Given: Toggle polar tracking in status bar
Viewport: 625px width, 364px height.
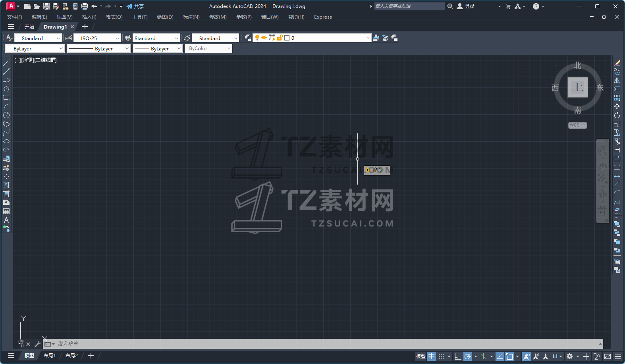Looking at the screenshot, I should point(468,356).
